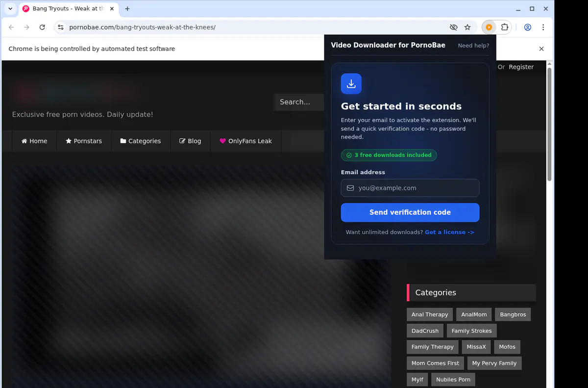Select the DadCrush category tag

point(425,331)
